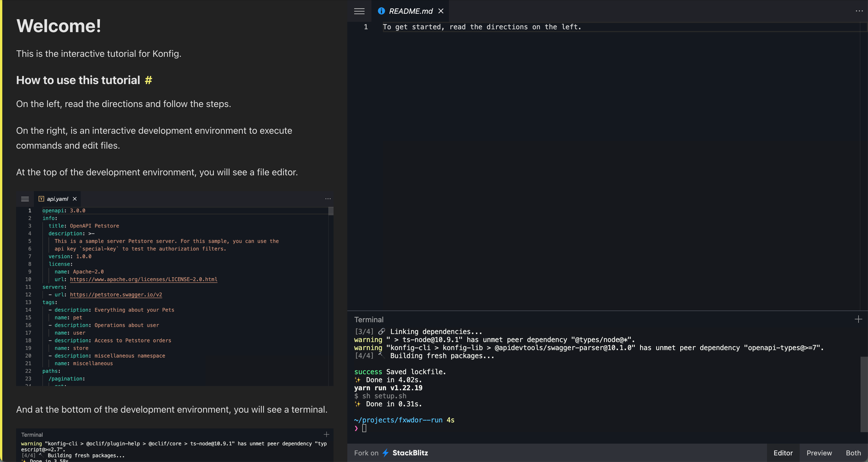The image size is (868, 462).
Task: Select the README.md editor tab
Action: (410, 11)
